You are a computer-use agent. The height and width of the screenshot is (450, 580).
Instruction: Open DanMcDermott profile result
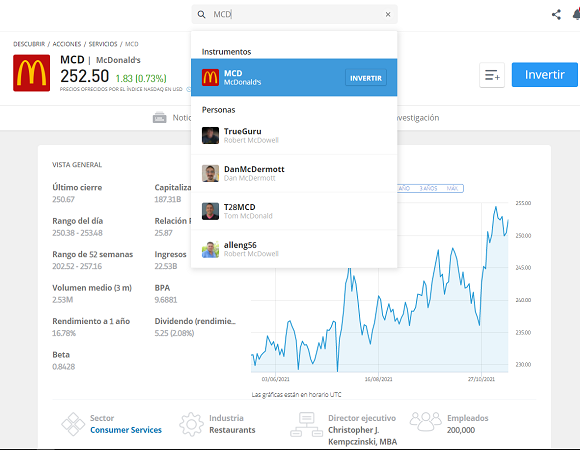(294, 173)
